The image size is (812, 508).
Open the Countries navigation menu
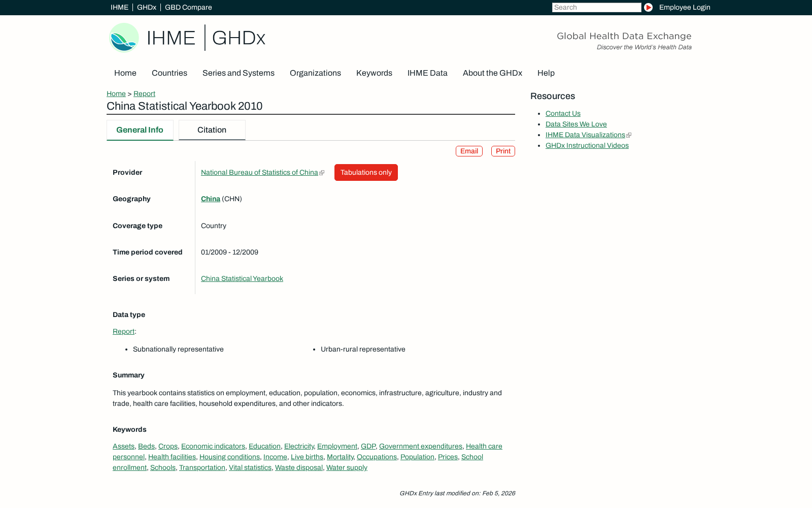coord(170,73)
